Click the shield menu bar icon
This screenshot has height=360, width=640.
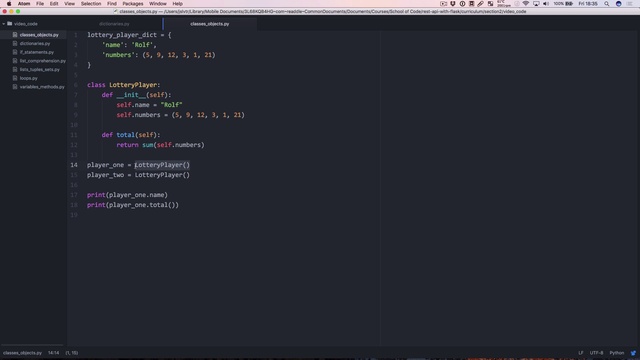pos(453,4)
